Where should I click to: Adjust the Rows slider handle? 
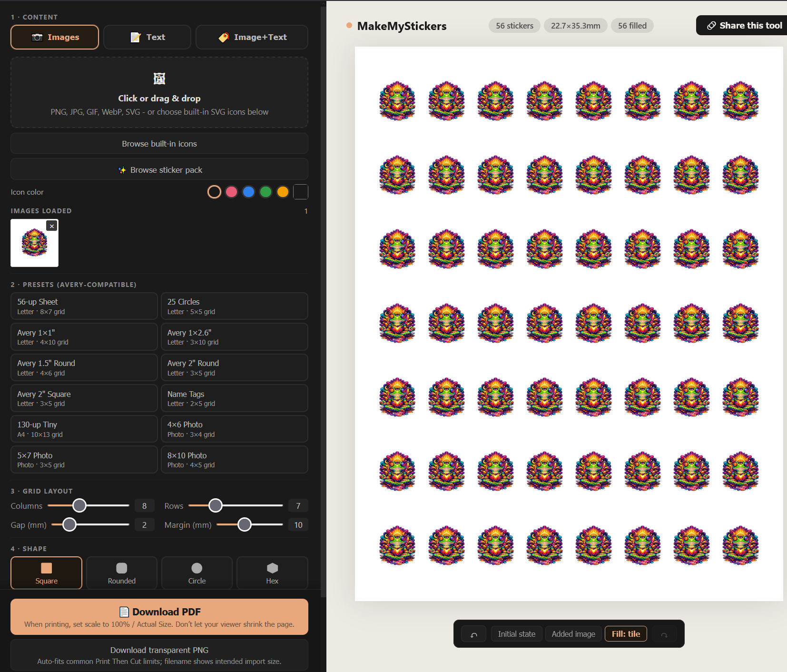click(216, 505)
